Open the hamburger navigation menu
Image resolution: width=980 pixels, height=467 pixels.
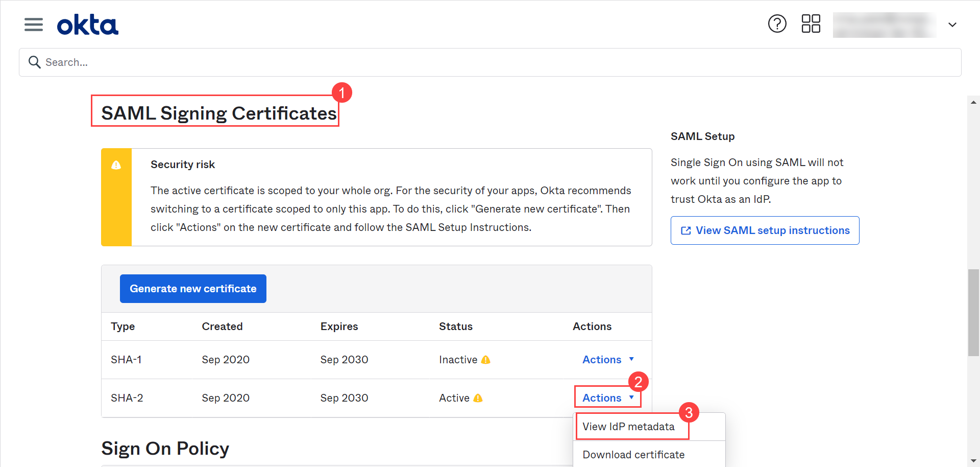click(33, 24)
